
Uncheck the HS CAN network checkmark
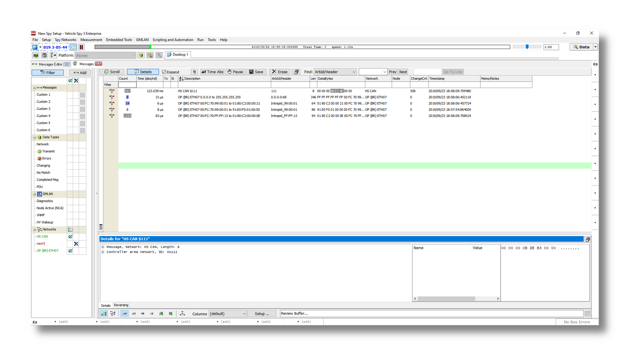point(71,237)
